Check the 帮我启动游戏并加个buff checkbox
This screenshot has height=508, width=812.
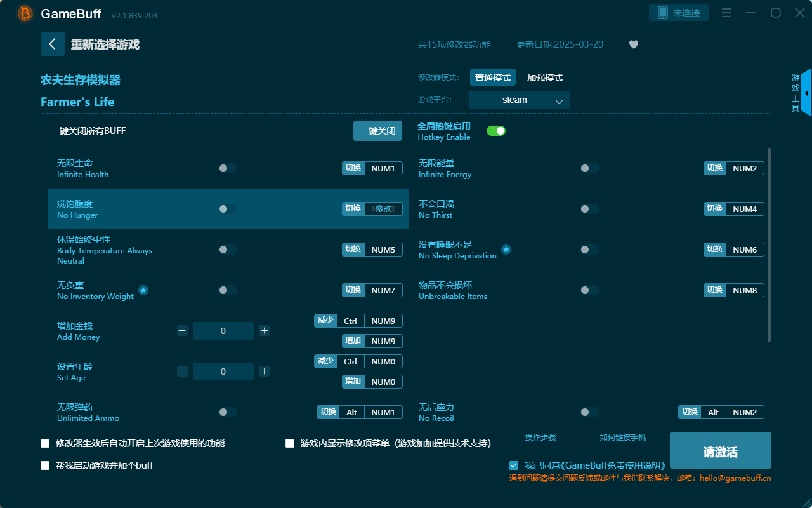[45, 465]
